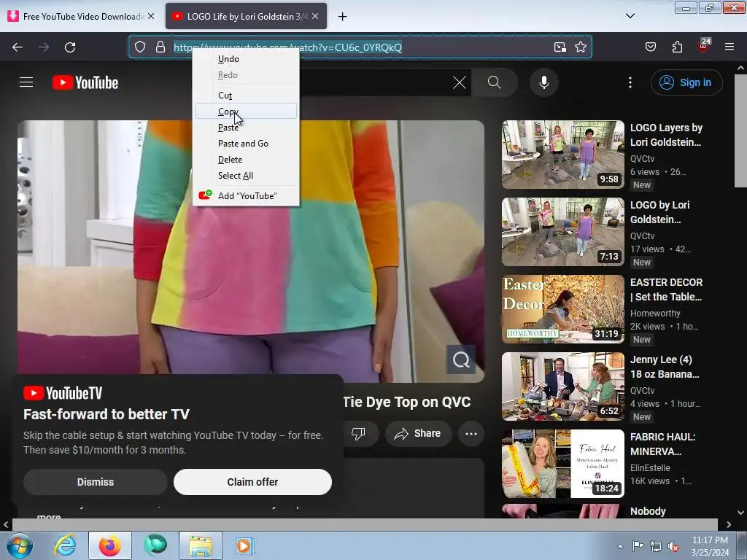Click the Lens search icon on video

pos(461,359)
